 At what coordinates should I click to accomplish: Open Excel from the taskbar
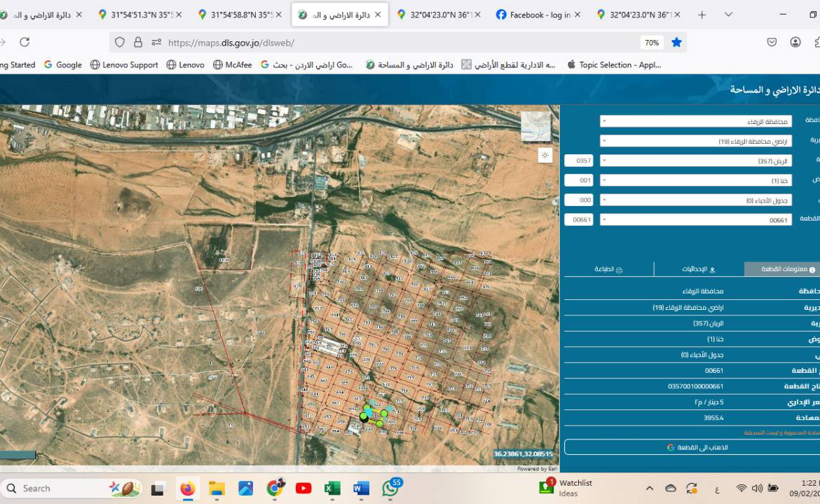[332, 488]
